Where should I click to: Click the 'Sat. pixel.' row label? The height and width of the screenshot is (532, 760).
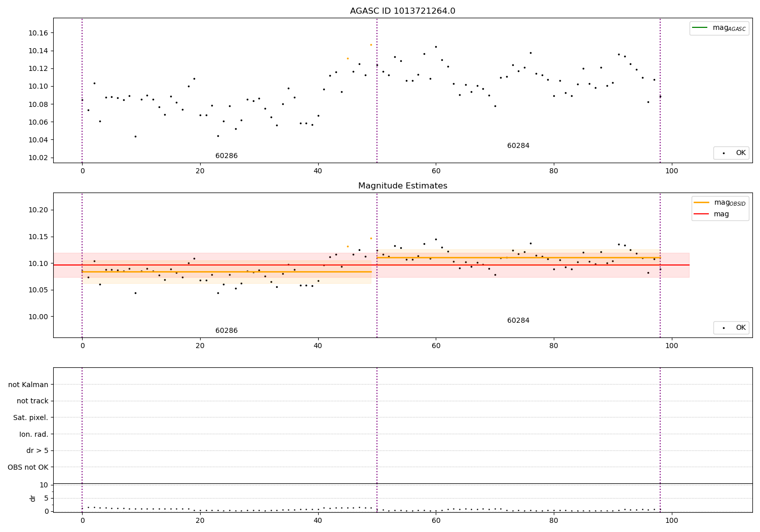pyautogui.click(x=31, y=417)
